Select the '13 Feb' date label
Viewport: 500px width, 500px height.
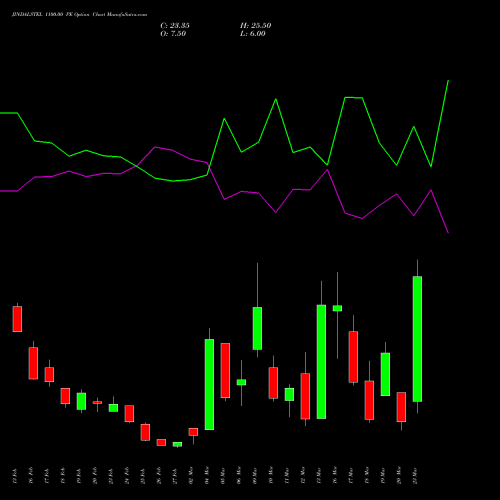click(x=15, y=476)
